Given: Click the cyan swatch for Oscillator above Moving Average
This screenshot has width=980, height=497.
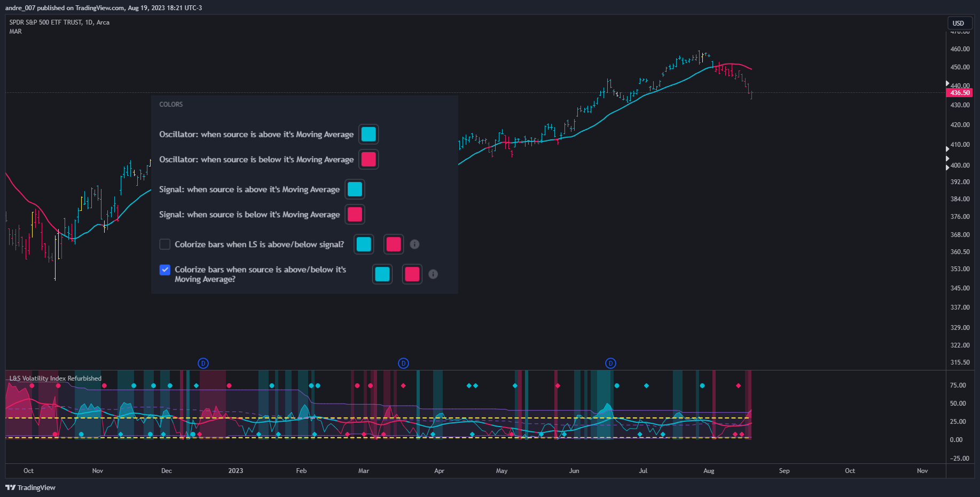Looking at the screenshot, I should click(x=369, y=134).
